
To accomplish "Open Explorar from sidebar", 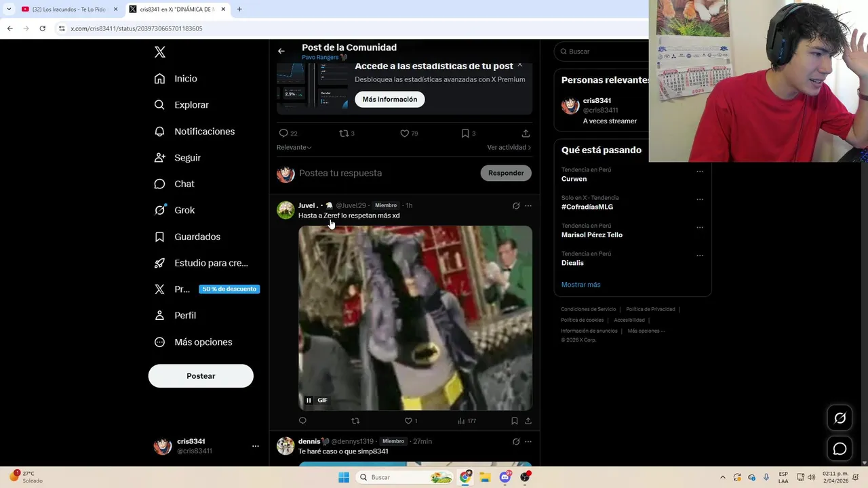I will pos(182,105).
